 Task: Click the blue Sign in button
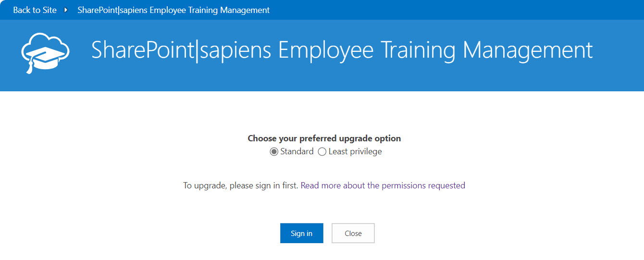[302, 233]
